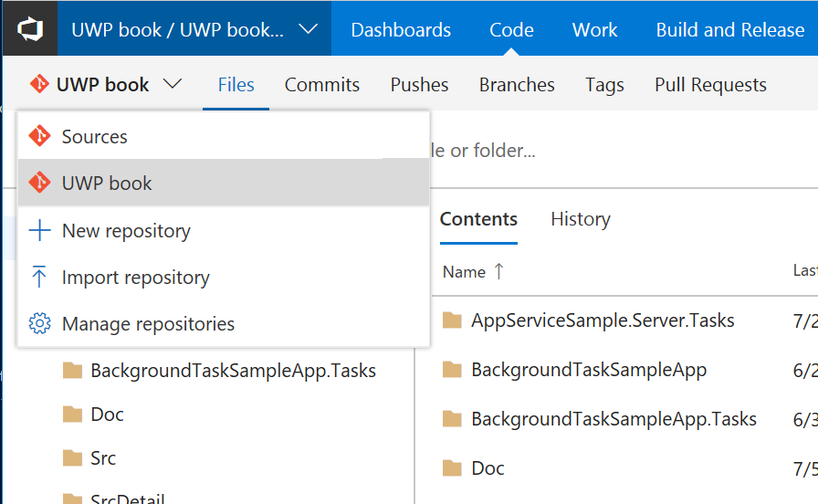The height and width of the screenshot is (504, 818).
Task: Select BackgroundTaskSampleApp.Tasks in the left tree
Action: (233, 371)
